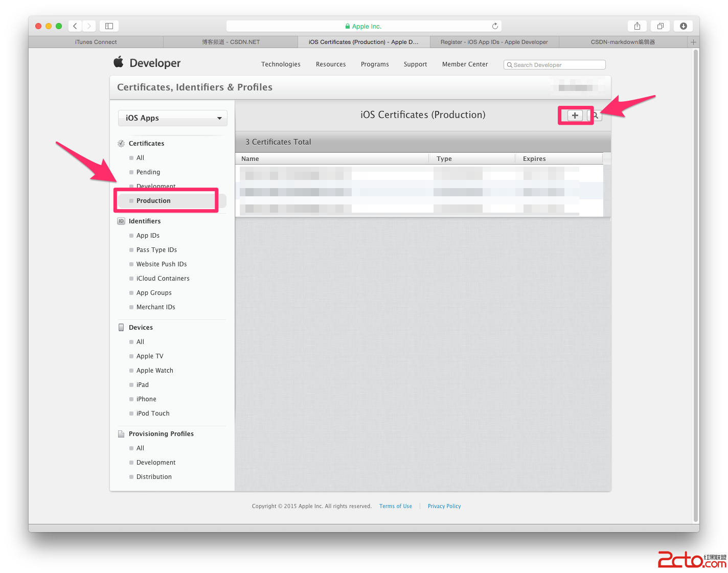The height and width of the screenshot is (573, 728).
Task: Focus the Search Developer field
Action: 555,65
